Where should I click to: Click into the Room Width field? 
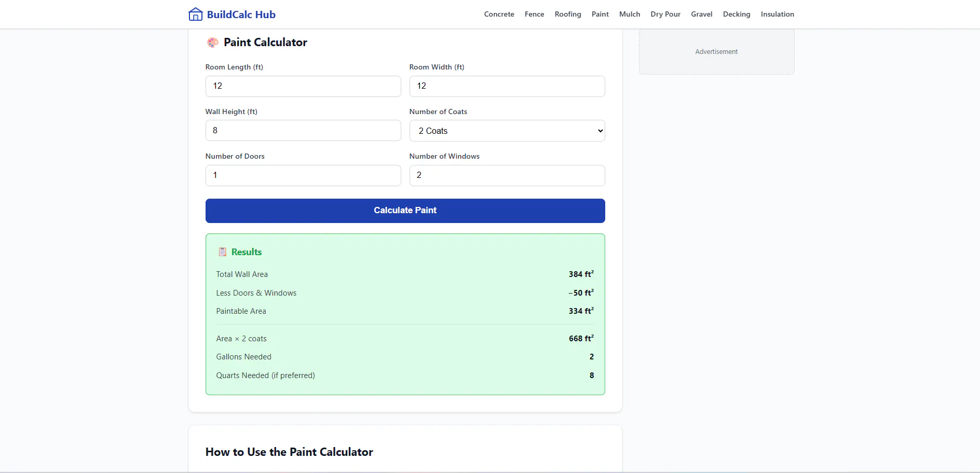point(507,86)
